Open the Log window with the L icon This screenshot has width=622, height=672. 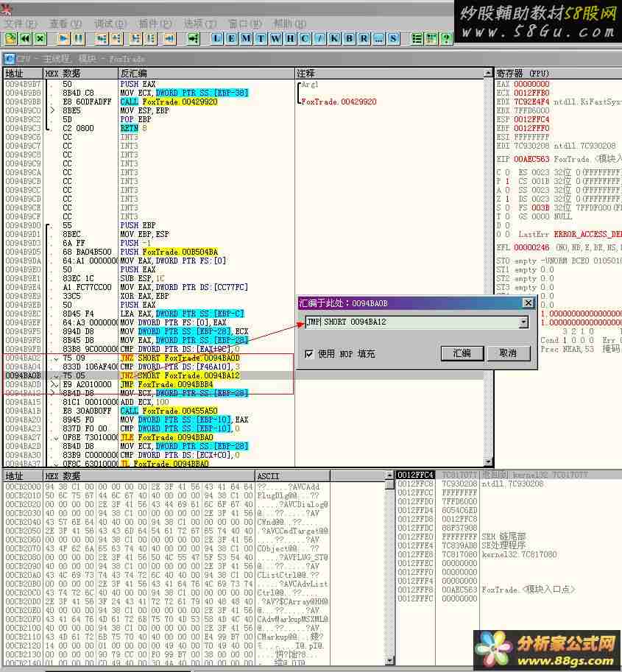click(217, 38)
